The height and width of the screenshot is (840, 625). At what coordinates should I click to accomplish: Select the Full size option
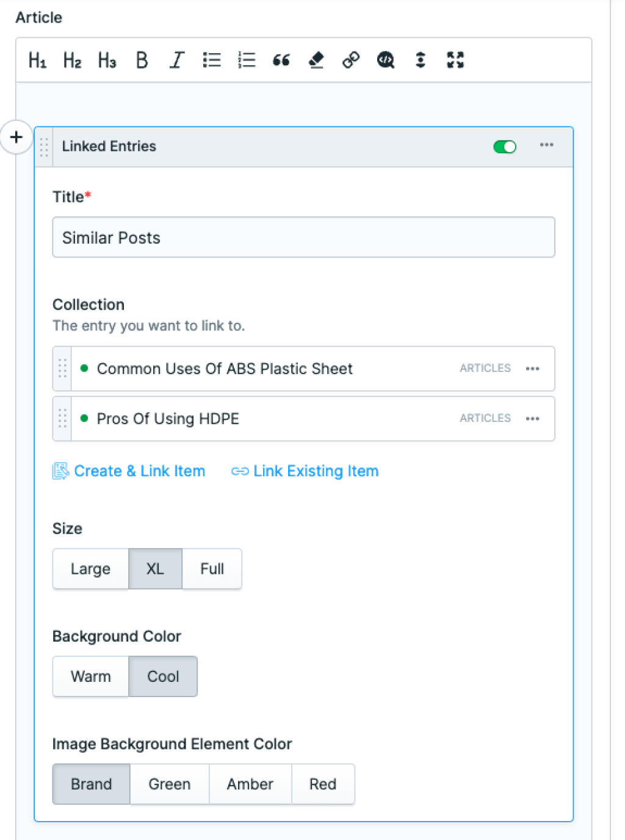tap(211, 568)
